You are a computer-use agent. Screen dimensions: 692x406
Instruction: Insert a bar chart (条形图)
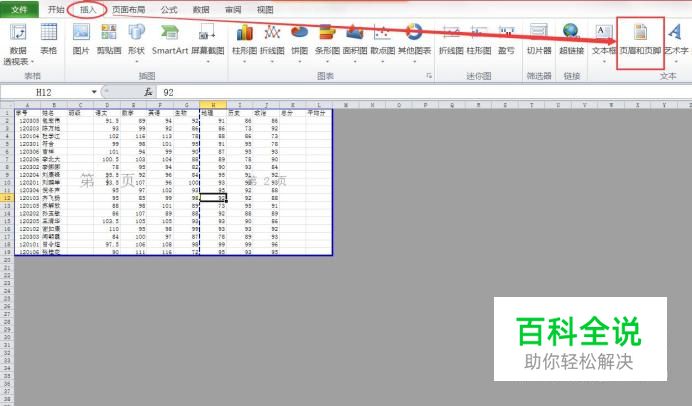coord(327,43)
